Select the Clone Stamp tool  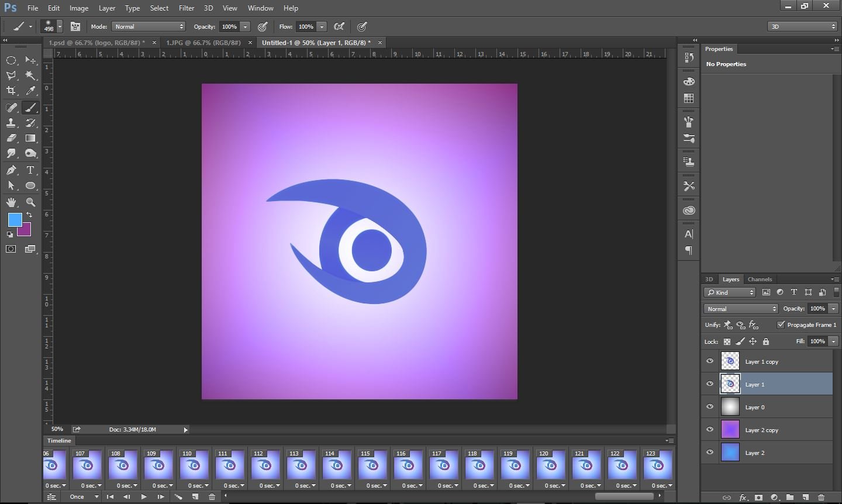pos(11,123)
